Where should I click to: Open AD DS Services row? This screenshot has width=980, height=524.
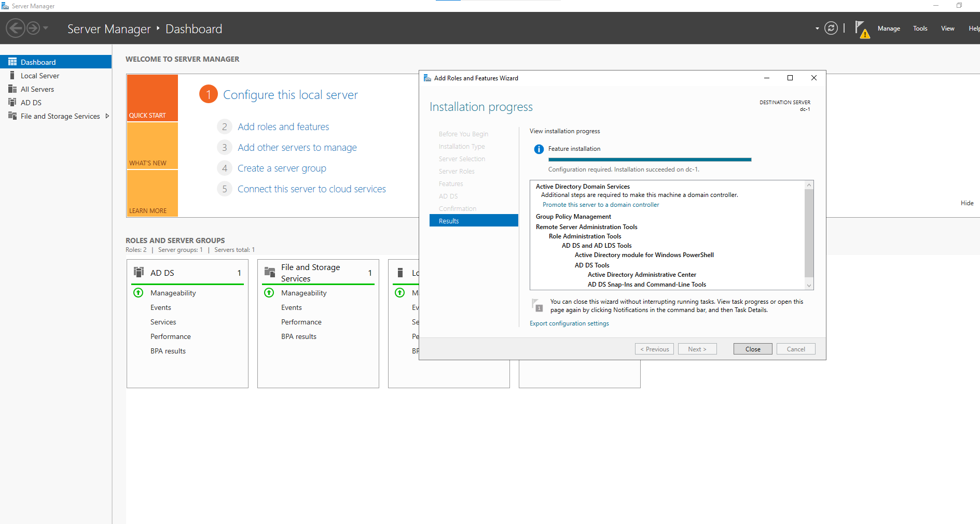pos(163,322)
